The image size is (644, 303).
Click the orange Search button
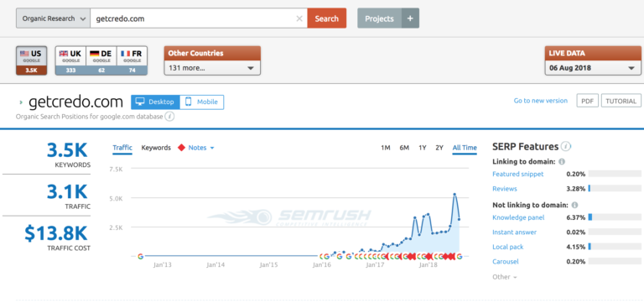point(326,18)
